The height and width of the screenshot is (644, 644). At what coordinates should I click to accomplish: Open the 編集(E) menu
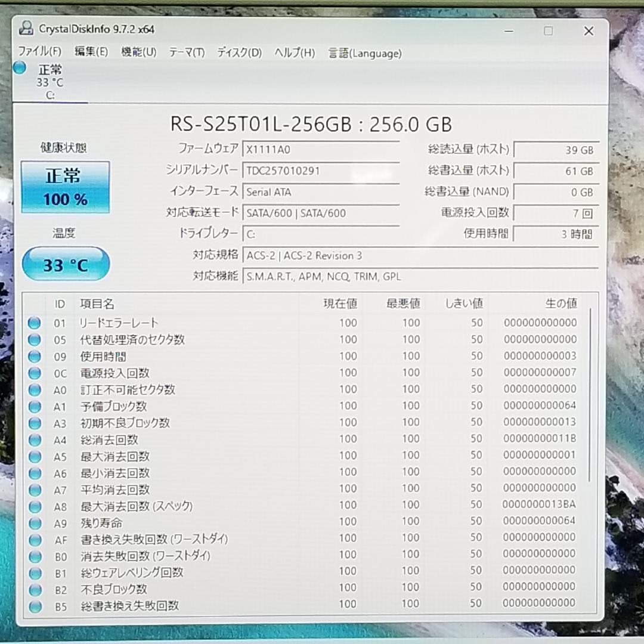91,52
